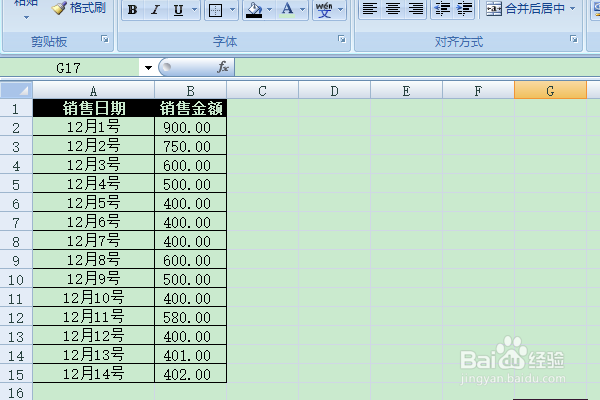The image size is (600, 400).
Task: Select column C header
Action: tap(262, 91)
